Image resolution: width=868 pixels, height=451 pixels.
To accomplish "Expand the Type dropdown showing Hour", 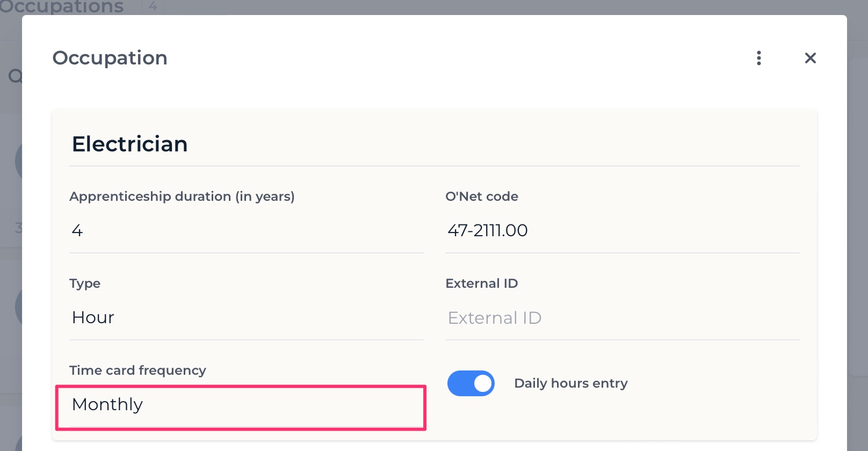I will [247, 318].
